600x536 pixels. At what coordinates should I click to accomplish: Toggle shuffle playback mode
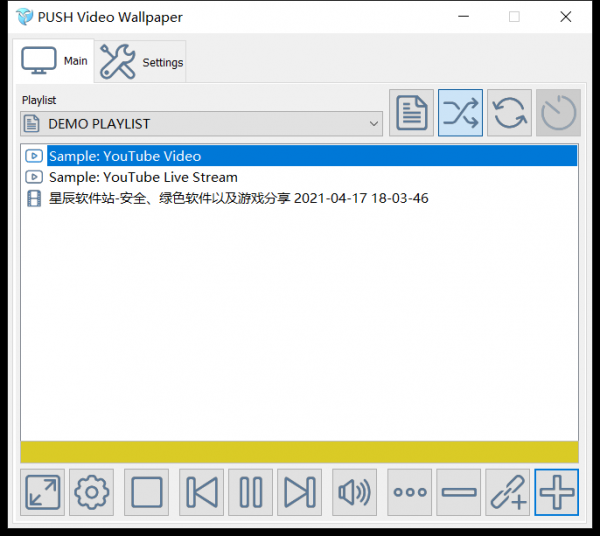(x=460, y=113)
